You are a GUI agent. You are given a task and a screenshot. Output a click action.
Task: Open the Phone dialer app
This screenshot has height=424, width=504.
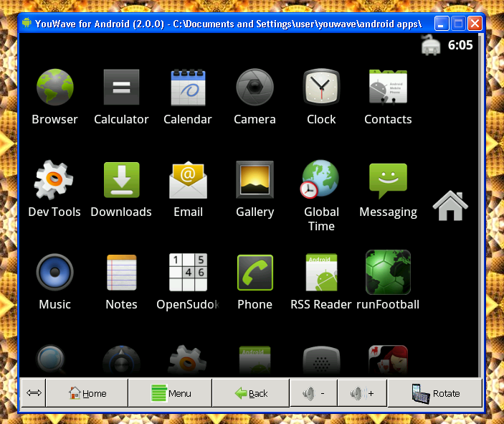click(255, 273)
